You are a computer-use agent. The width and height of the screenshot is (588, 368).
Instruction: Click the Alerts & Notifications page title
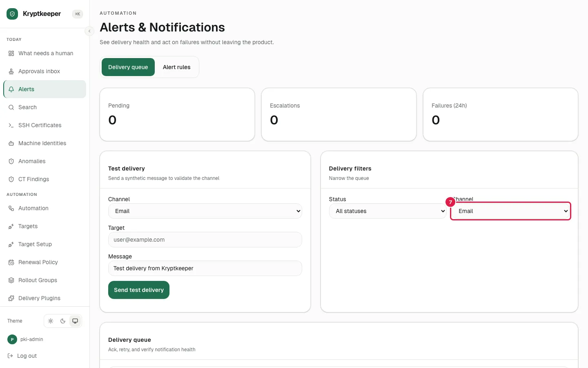click(162, 27)
